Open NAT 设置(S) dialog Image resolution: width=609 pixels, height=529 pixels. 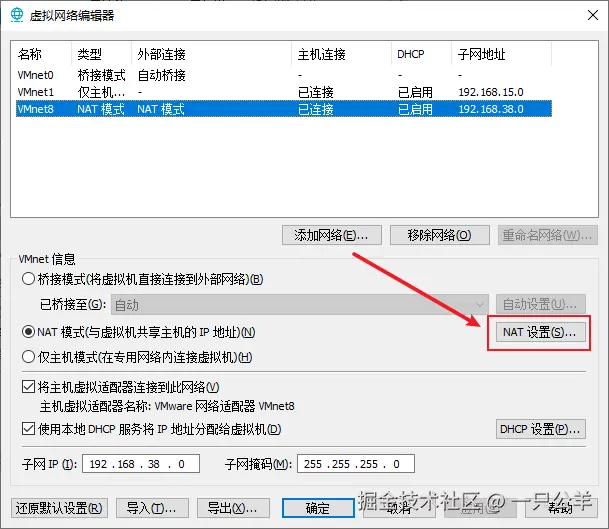click(541, 332)
